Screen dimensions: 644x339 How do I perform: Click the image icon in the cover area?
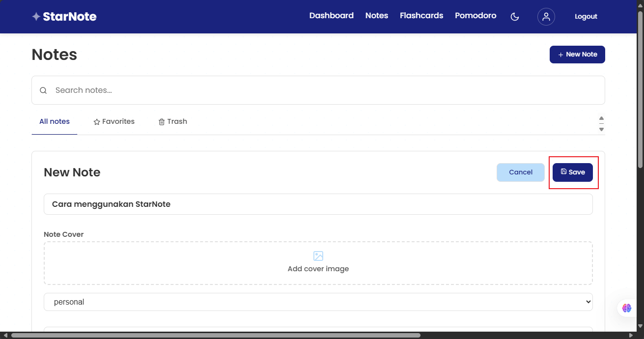(x=318, y=256)
